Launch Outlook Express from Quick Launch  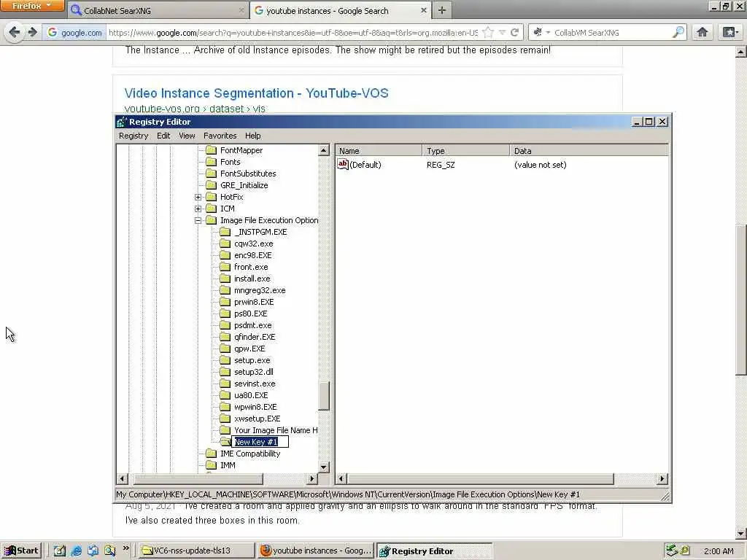coord(93,551)
